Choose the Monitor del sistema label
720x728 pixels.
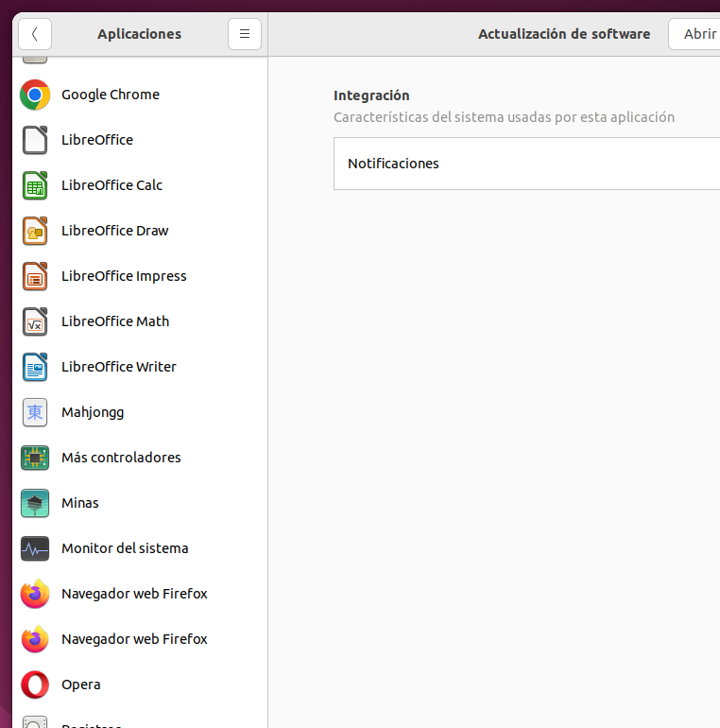tap(125, 548)
